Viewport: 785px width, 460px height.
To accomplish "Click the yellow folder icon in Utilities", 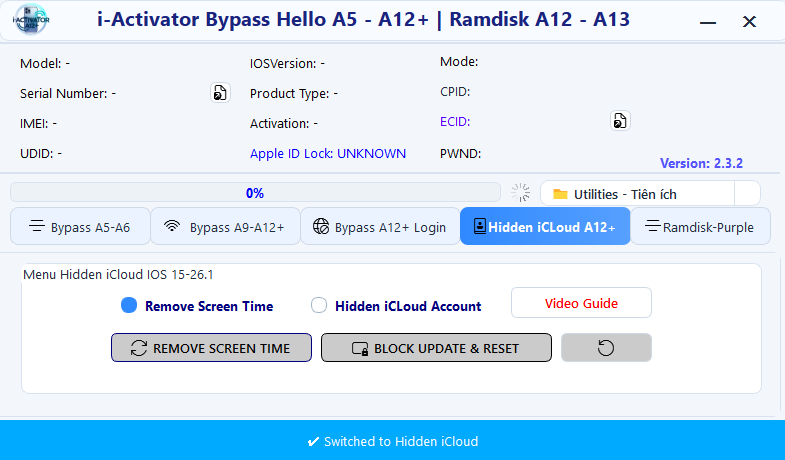I will click(560, 194).
